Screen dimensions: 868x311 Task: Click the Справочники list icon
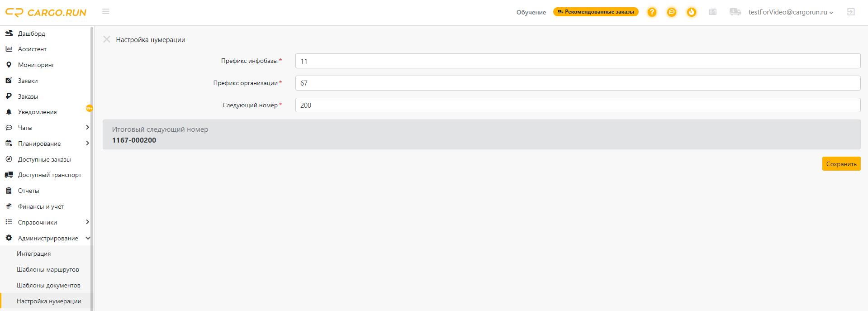click(x=9, y=222)
